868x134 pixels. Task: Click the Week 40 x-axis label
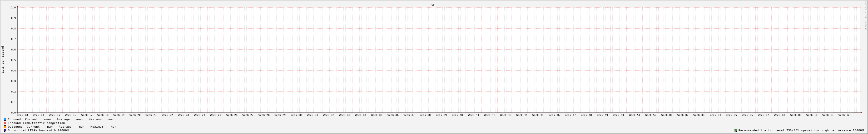[457, 115]
